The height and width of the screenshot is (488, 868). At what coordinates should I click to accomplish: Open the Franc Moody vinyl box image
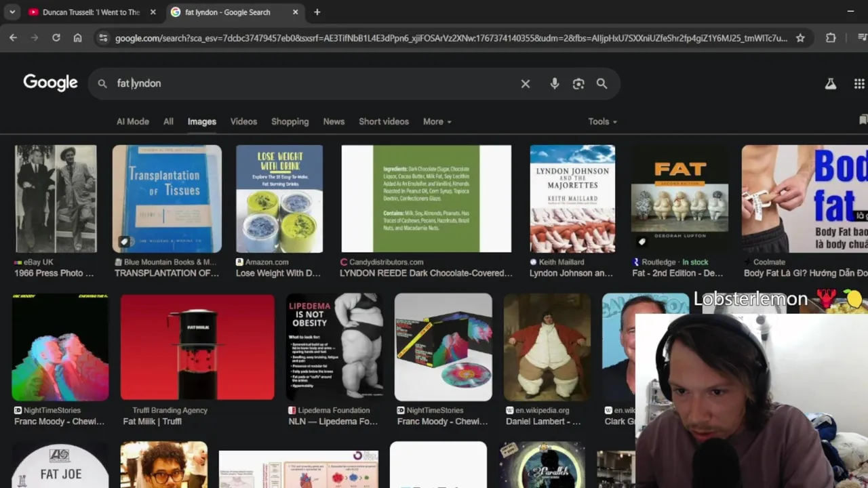pyautogui.click(x=443, y=347)
